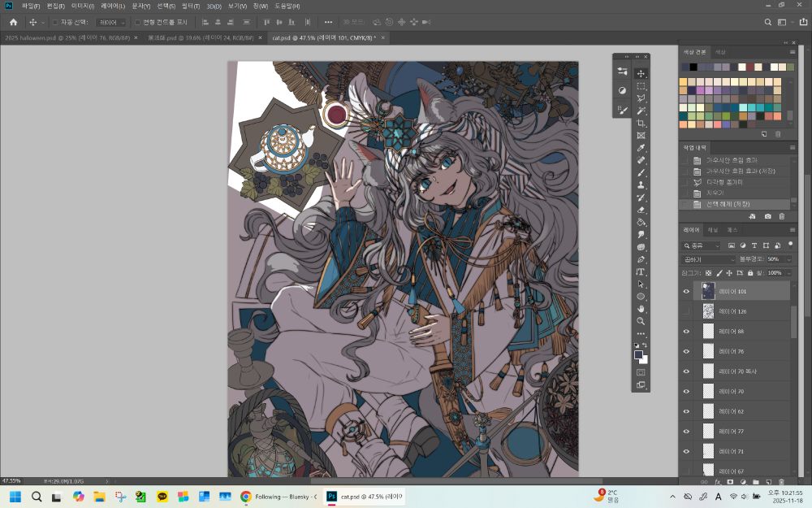The width and height of the screenshot is (812, 508).
Task: Open the Adjustments panel icon
Action: (622, 90)
